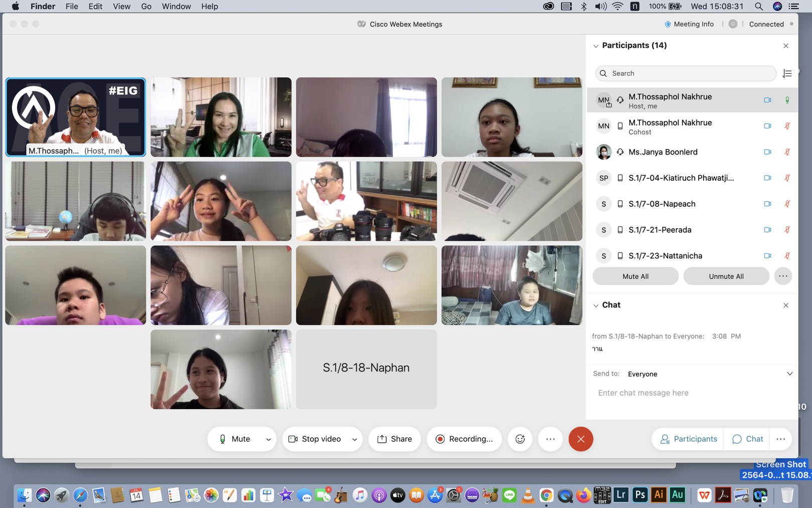The height and width of the screenshot is (508, 812).
Task: Open the View menu
Action: point(121,7)
